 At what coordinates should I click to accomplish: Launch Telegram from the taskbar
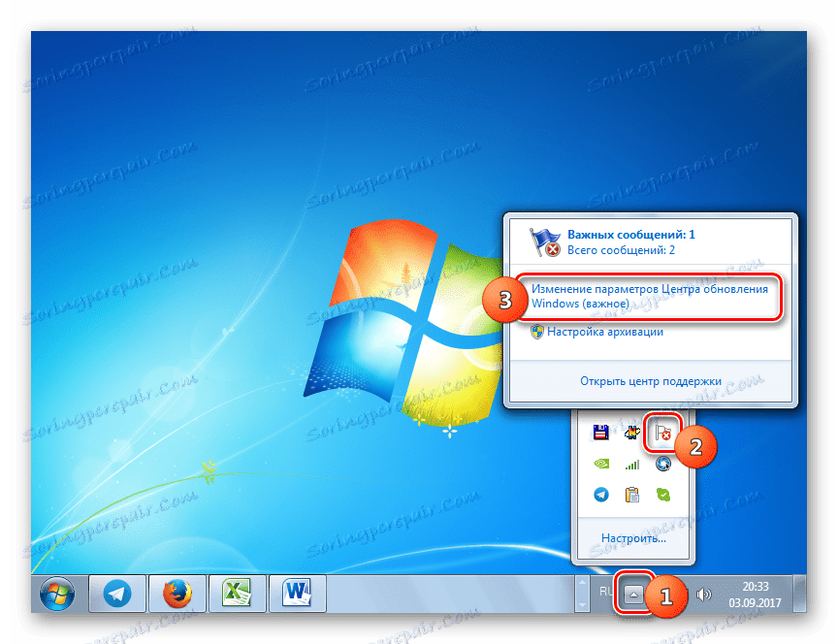click(117, 594)
